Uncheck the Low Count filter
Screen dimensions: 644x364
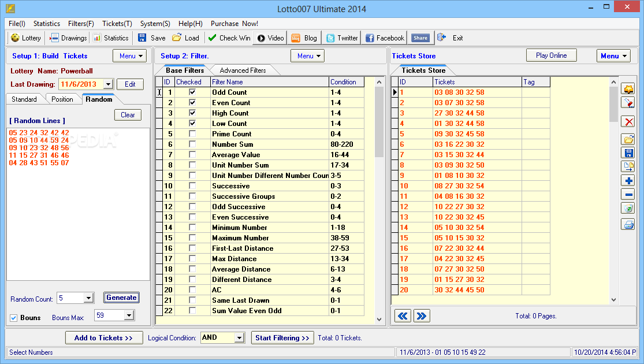click(x=192, y=123)
